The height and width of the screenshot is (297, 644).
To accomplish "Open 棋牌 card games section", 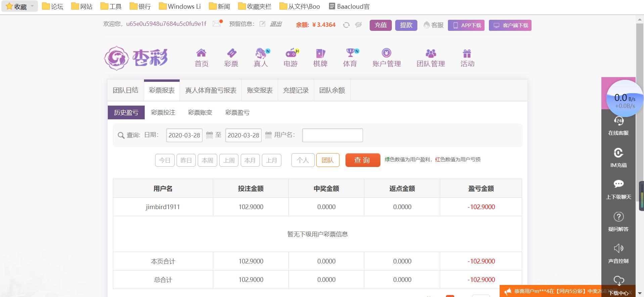I will pos(320,58).
